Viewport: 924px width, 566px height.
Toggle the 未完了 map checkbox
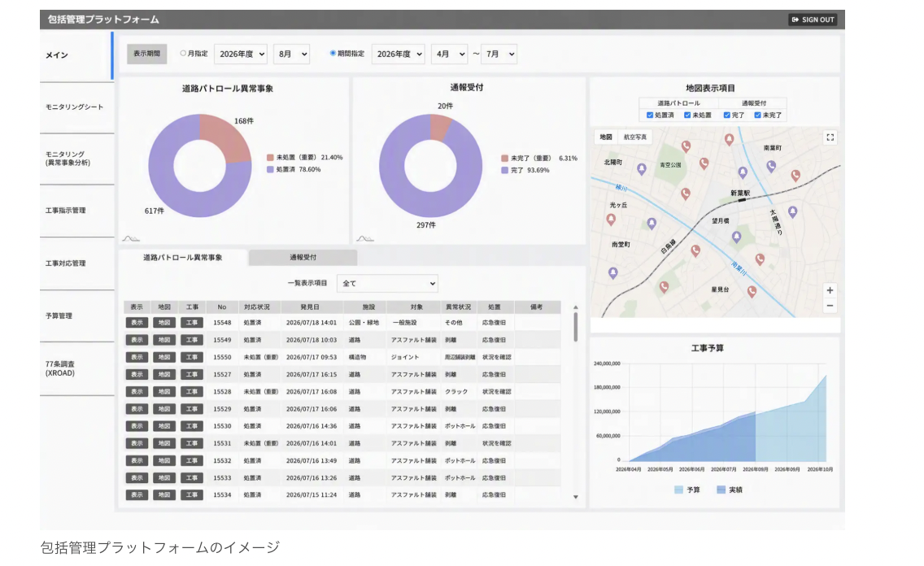[758, 115]
